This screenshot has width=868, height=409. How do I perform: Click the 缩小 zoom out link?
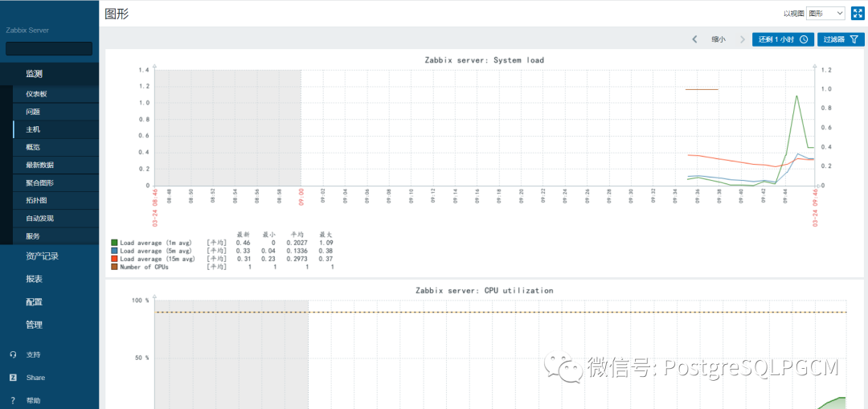719,39
